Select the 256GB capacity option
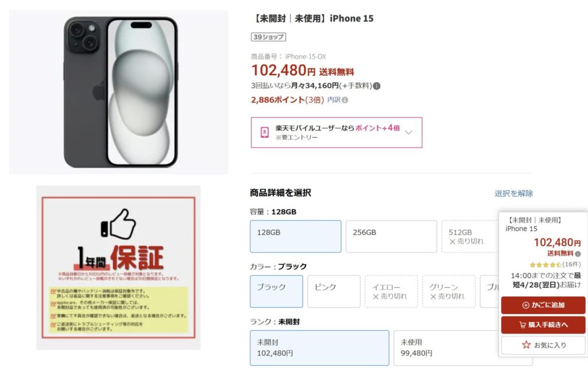This screenshot has width=588, height=371. click(391, 237)
